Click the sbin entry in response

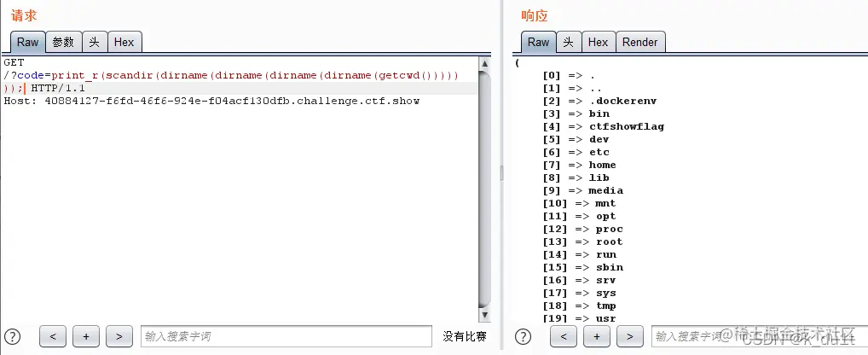[x=610, y=267]
